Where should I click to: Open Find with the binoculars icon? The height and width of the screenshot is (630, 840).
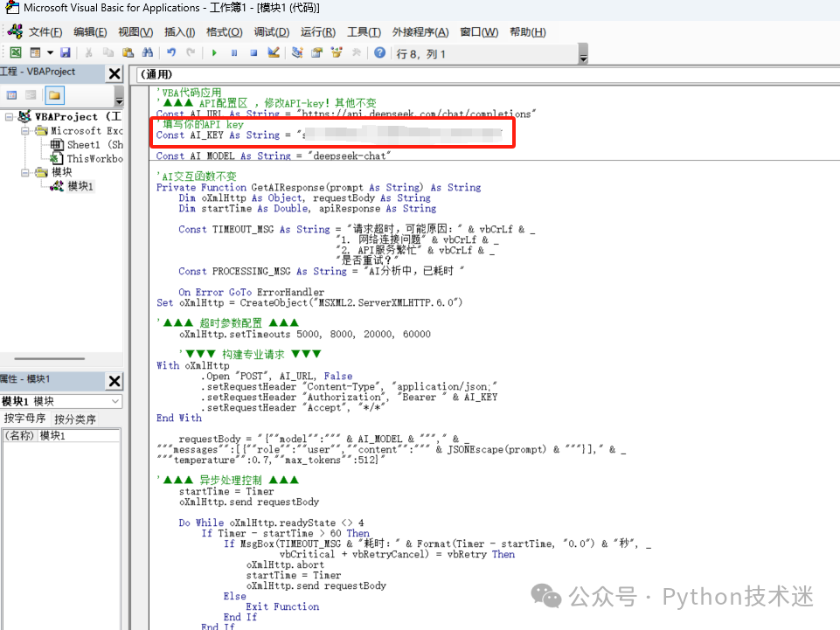148,52
